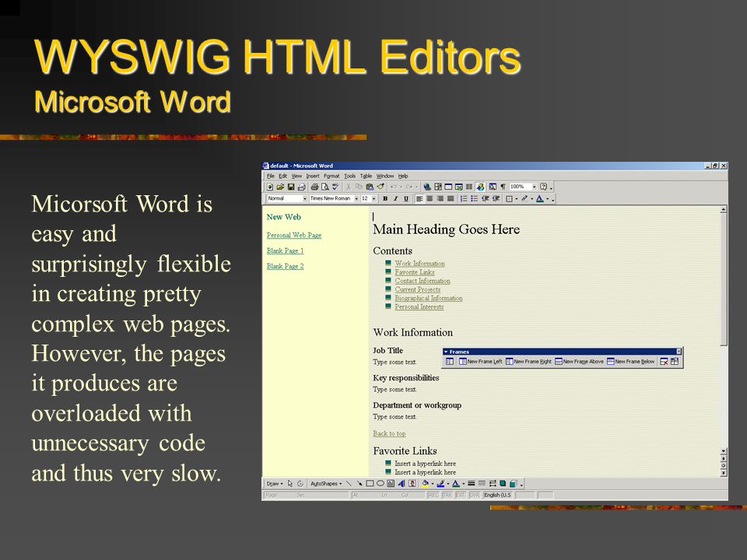Screen dimensions: 747x560
Task: Open the Blank Page 1 link
Action: [x=285, y=250]
